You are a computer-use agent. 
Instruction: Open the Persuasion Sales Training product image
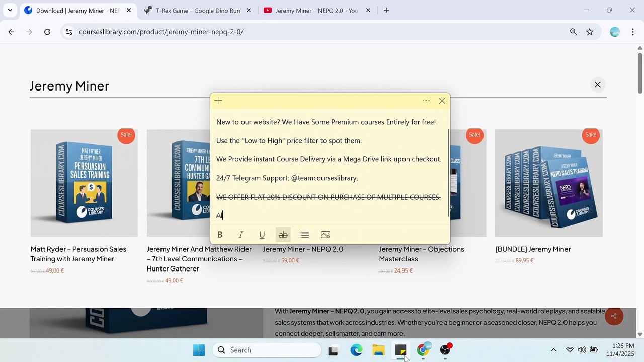click(84, 183)
